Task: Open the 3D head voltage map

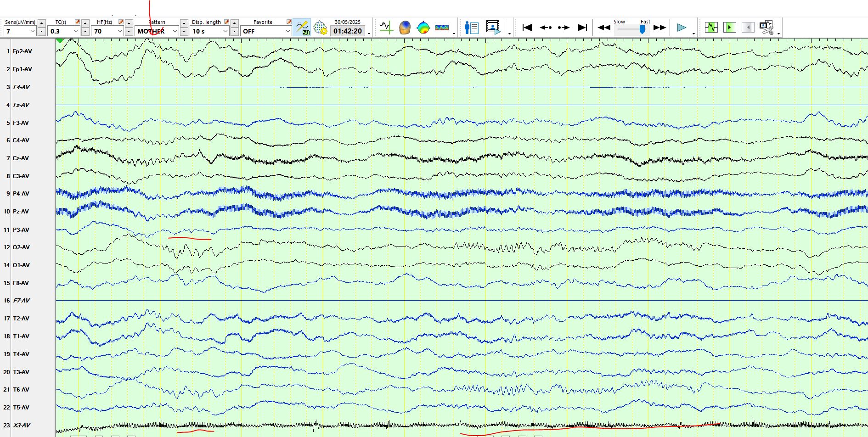Action: click(405, 28)
